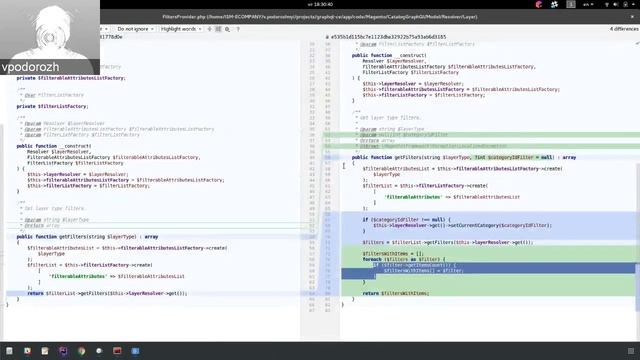Click left pane 'getFilters(string $layerType) : array' line
The width and height of the screenshot is (640, 360).
tap(87, 236)
